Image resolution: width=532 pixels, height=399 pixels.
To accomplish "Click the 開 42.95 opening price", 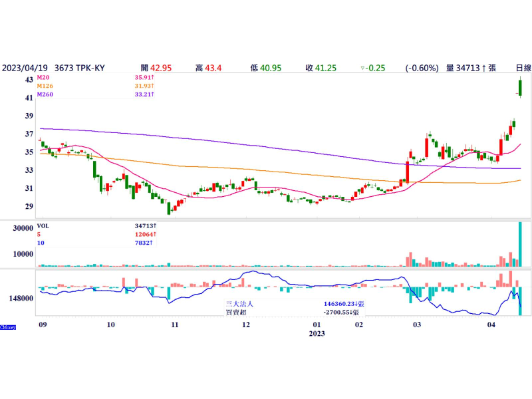I will click(x=156, y=68).
